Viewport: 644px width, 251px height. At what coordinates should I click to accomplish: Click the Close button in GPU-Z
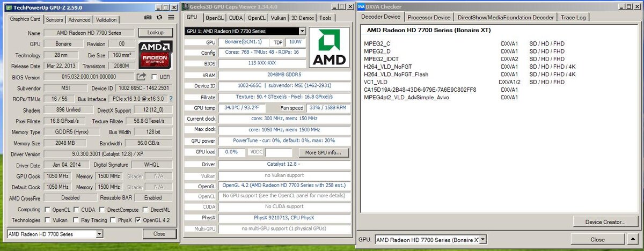click(159, 234)
